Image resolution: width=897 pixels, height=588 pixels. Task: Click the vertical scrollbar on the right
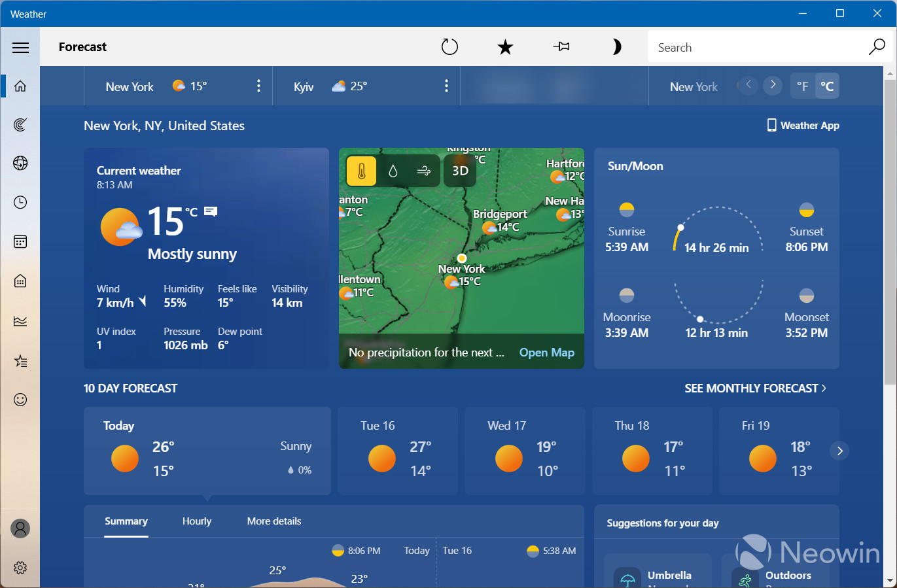pos(890,229)
